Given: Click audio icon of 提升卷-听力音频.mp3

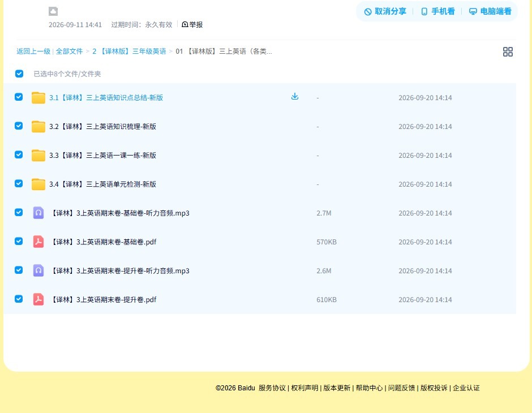Looking at the screenshot, I should pos(38,270).
